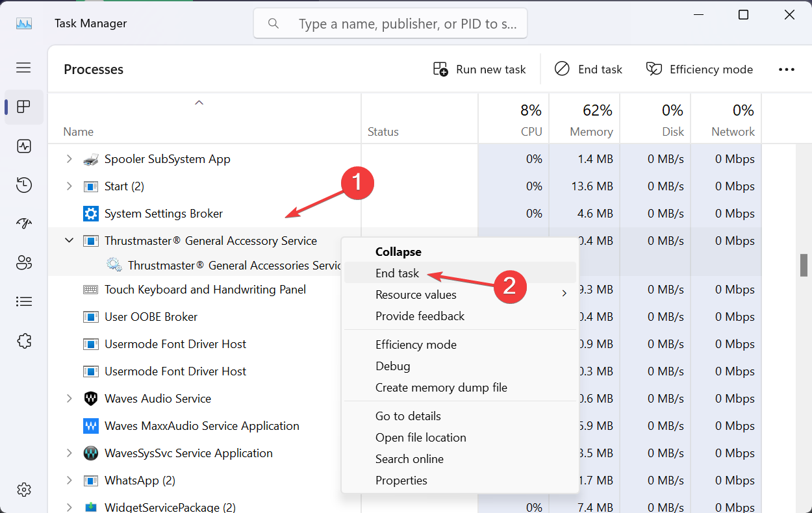
Task: Click the Waves MaxxAudio Service icon
Action: click(x=91, y=426)
